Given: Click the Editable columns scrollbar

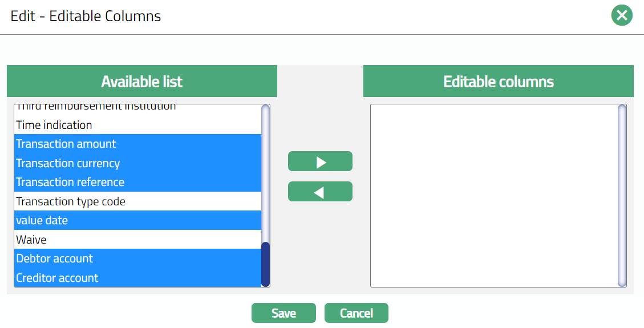Looking at the screenshot, I should pos(622,195).
